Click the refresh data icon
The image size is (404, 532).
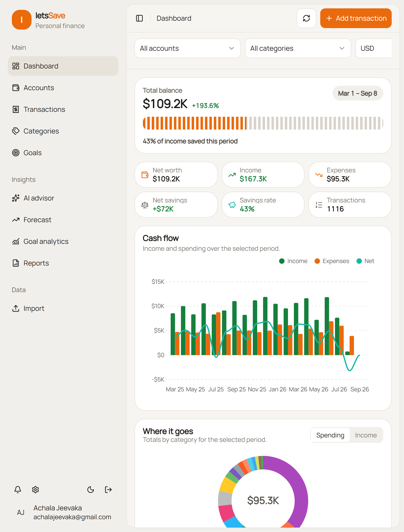click(x=306, y=18)
